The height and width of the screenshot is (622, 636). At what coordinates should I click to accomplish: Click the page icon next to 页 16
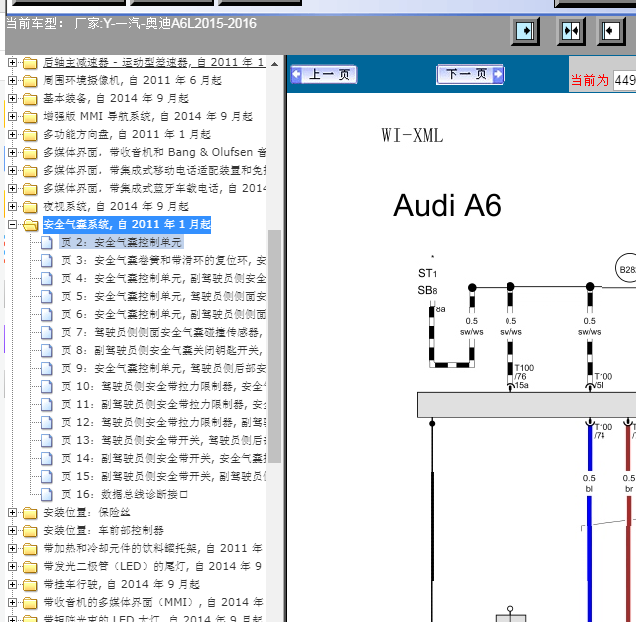(47, 494)
